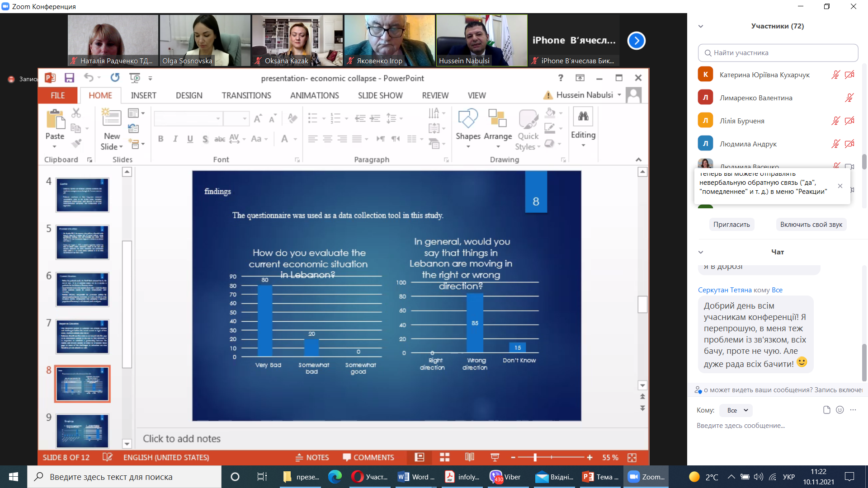Click the New Slide icon
This screenshot has width=868, height=488.
click(x=111, y=118)
